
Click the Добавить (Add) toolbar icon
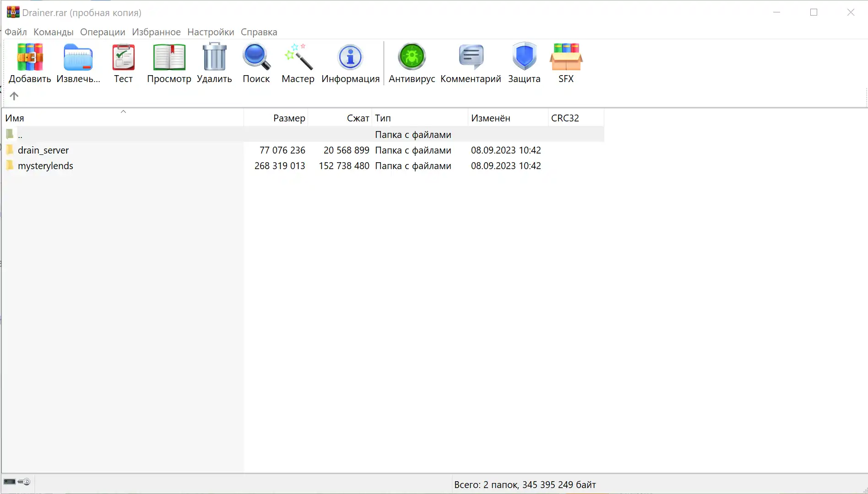tap(30, 57)
